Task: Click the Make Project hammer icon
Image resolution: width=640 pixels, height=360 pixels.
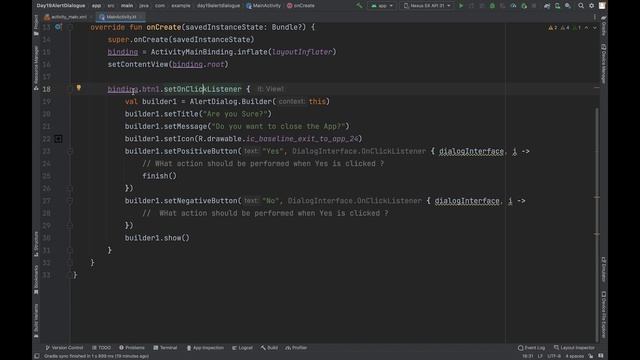Action: 359,6
